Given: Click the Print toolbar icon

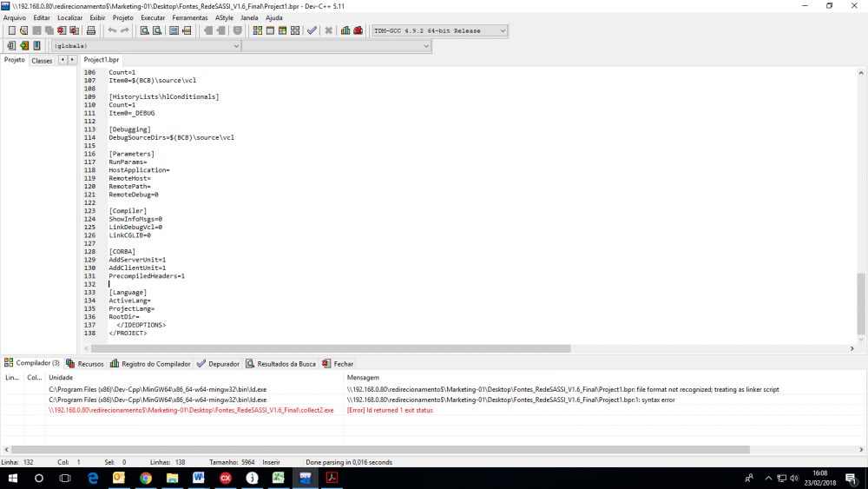Looking at the screenshot, I should 91,30.
